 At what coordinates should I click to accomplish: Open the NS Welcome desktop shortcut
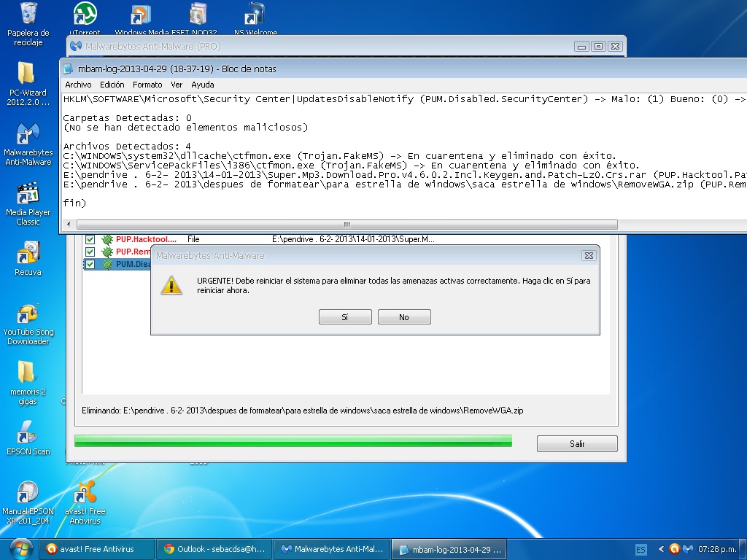click(255, 18)
